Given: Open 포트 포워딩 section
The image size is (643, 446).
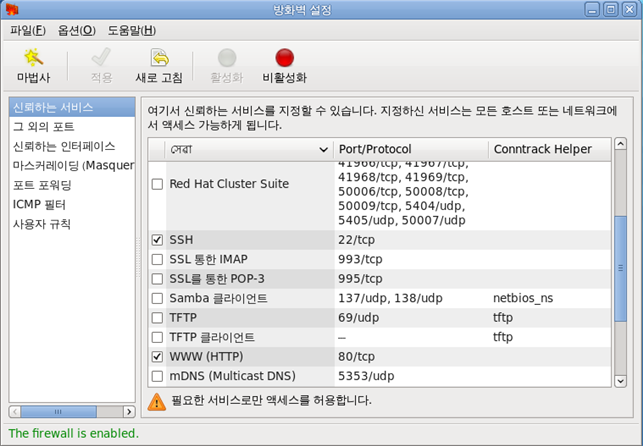Looking at the screenshot, I should click(72, 185).
